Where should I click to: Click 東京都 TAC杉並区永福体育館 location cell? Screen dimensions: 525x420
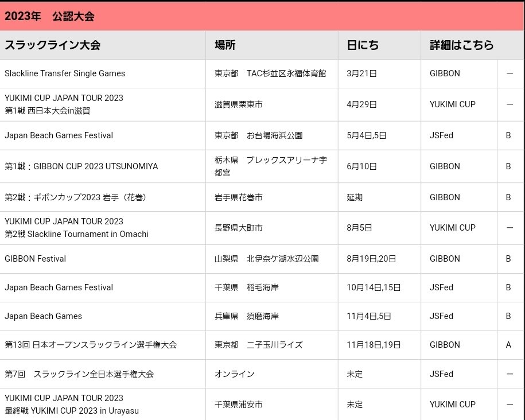(270, 73)
